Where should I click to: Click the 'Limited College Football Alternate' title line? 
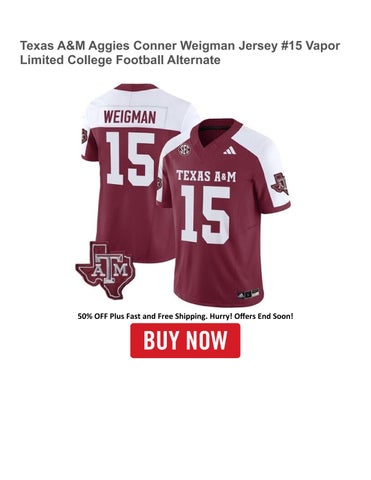(x=120, y=60)
